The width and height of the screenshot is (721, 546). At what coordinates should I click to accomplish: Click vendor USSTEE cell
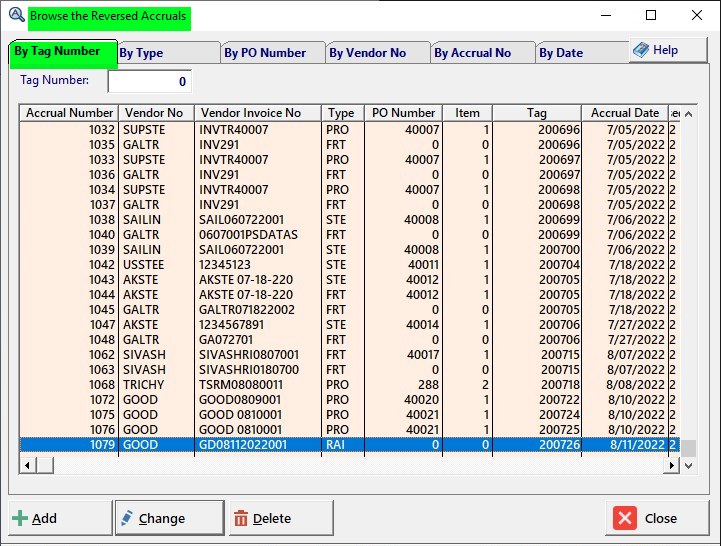[x=143, y=265]
